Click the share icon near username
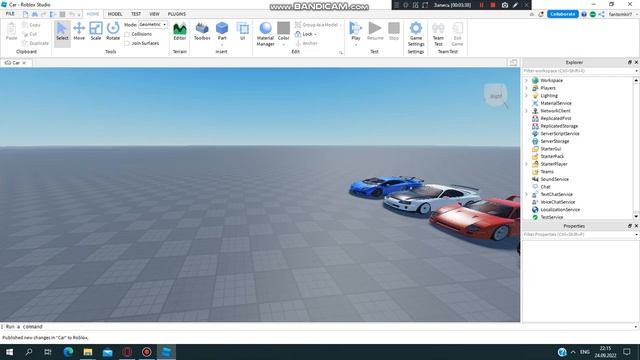This screenshot has height=360, width=640. pyautogui.click(x=602, y=14)
